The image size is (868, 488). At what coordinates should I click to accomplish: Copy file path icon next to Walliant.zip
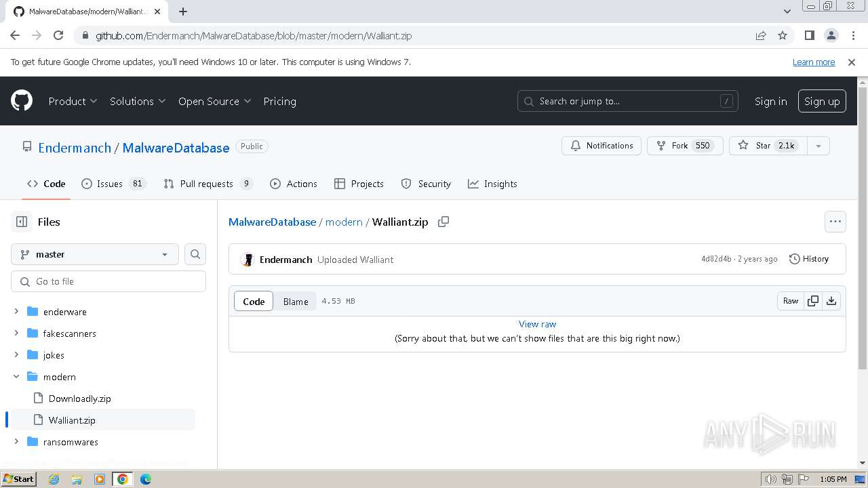443,222
